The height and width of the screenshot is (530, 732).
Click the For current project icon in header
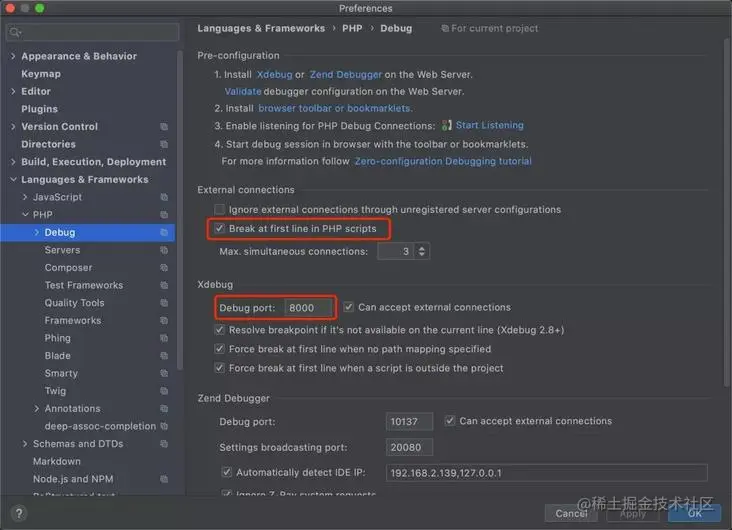click(445, 28)
